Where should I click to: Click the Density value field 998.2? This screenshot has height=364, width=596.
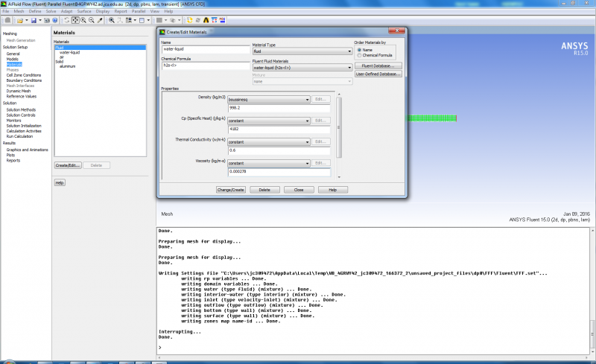[x=279, y=108]
